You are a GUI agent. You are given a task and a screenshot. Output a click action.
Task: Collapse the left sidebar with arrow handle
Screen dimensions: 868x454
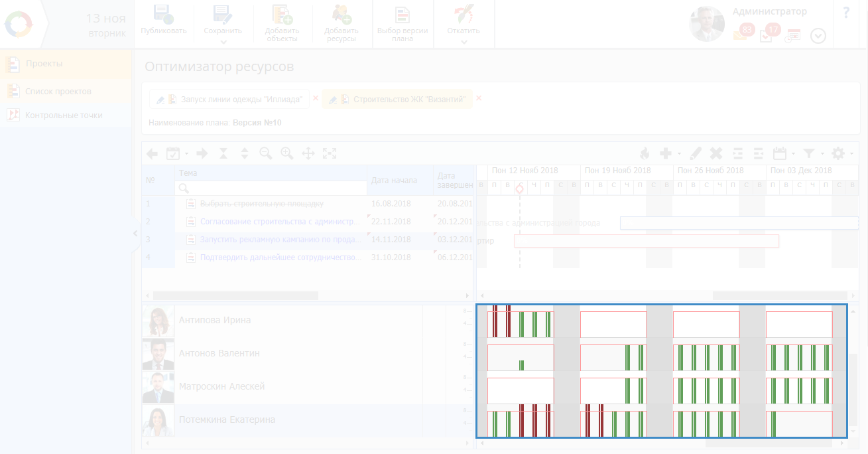135,234
